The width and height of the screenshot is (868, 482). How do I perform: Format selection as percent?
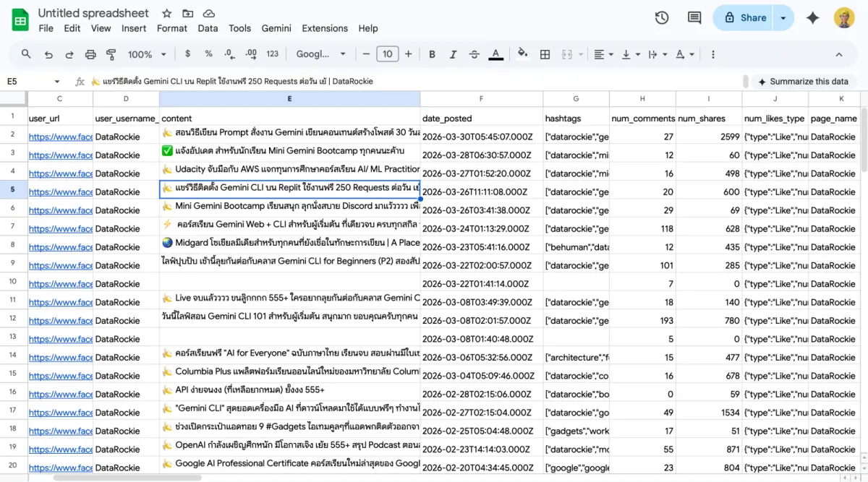click(207, 53)
